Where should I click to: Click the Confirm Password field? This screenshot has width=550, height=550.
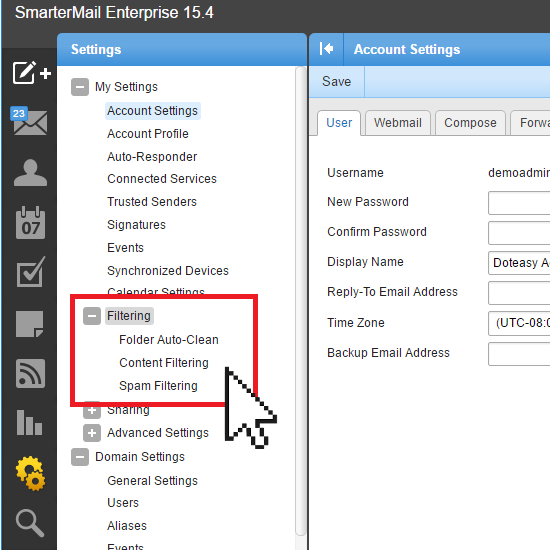pyautogui.click(x=519, y=233)
